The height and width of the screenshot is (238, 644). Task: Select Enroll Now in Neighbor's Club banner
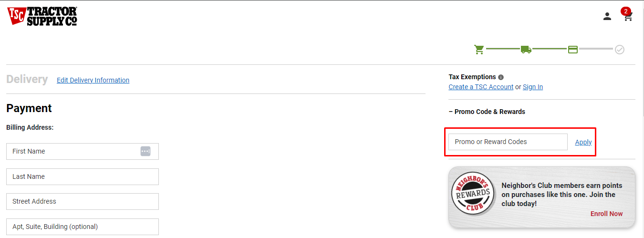pyautogui.click(x=606, y=214)
